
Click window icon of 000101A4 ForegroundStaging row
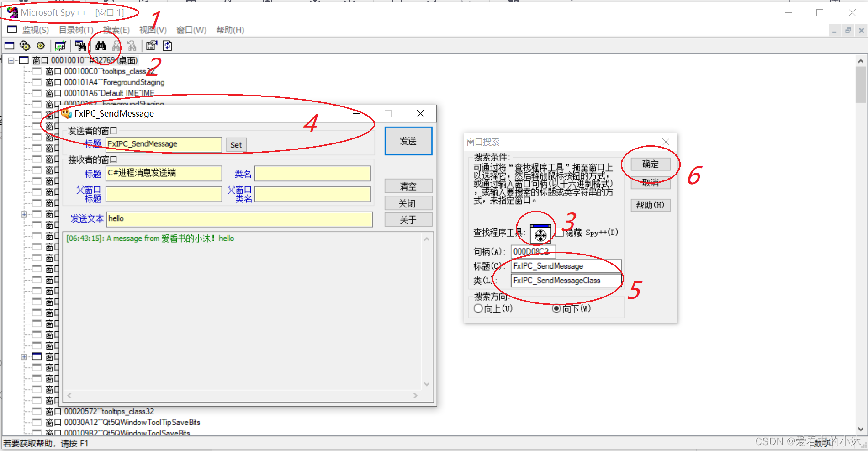[37, 82]
